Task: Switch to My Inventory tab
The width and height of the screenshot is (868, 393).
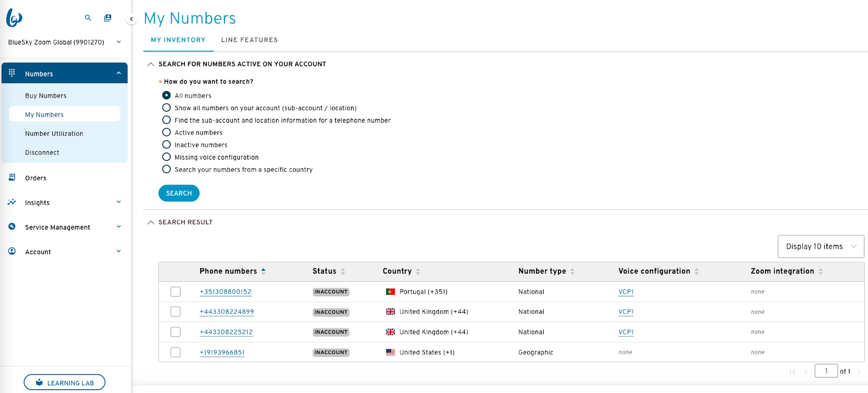Action: coord(178,40)
